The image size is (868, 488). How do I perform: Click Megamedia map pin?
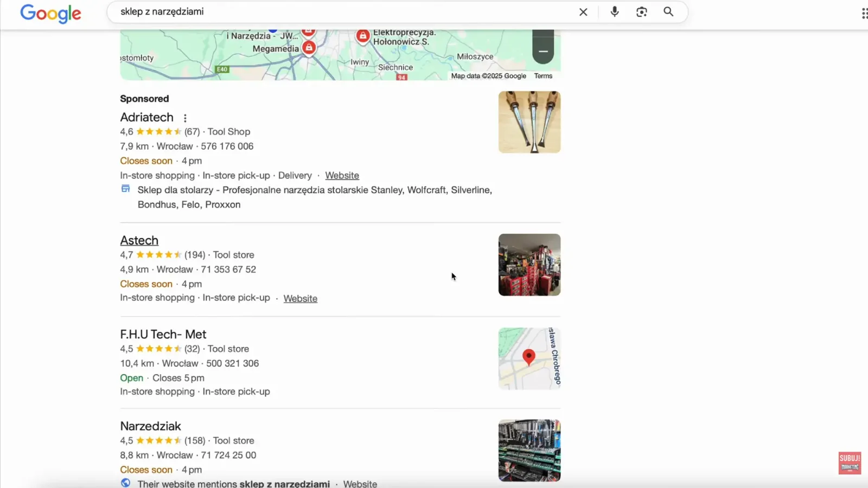click(x=309, y=47)
